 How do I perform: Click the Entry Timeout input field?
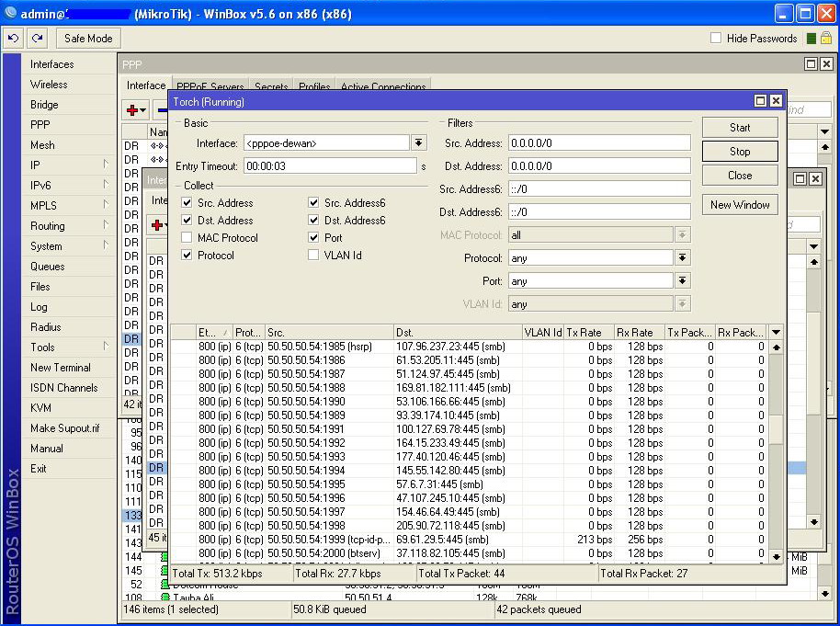click(330, 166)
